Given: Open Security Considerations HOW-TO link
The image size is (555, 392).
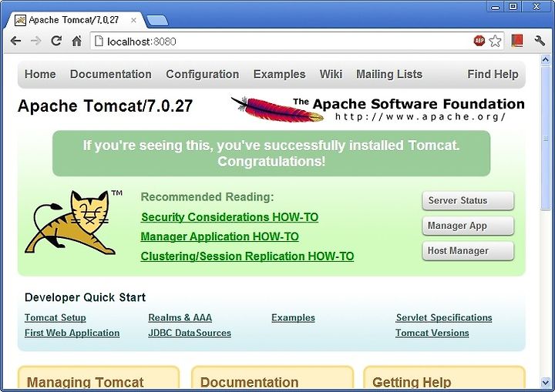Looking at the screenshot, I should [x=230, y=217].
